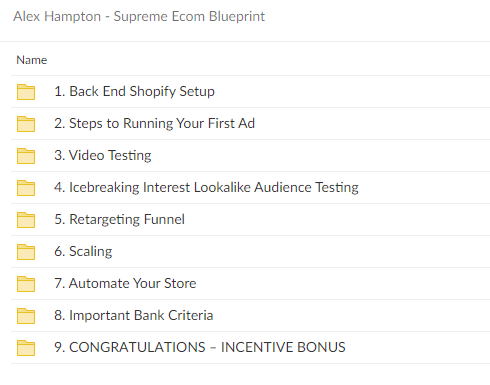This screenshot has height=385, width=490.
Task: Open the 6. Scaling folder name
Action: [x=83, y=252]
